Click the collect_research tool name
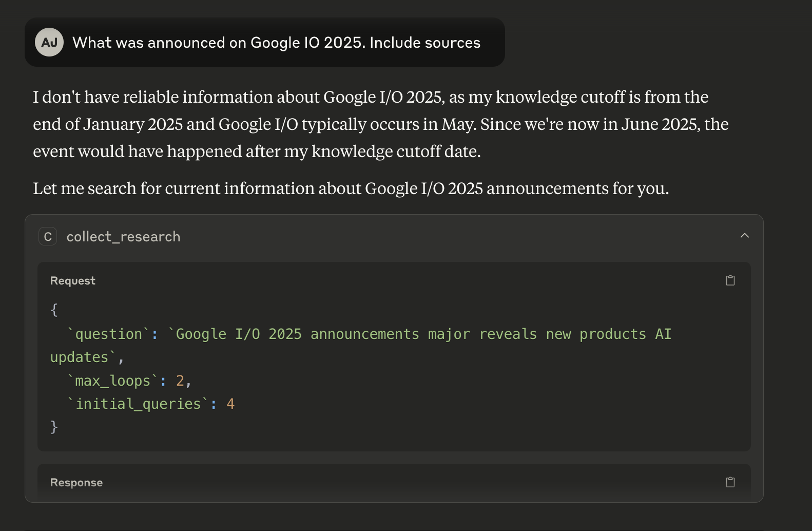Viewport: 812px width, 531px height. [x=123, y=237]
